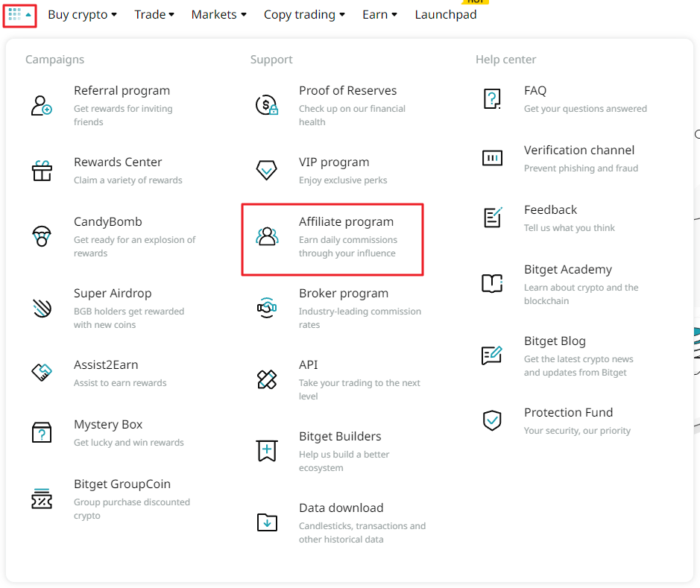Open the Affiliate program title link
This screenshot has height=588, width=700.
[x=346, y=222]
